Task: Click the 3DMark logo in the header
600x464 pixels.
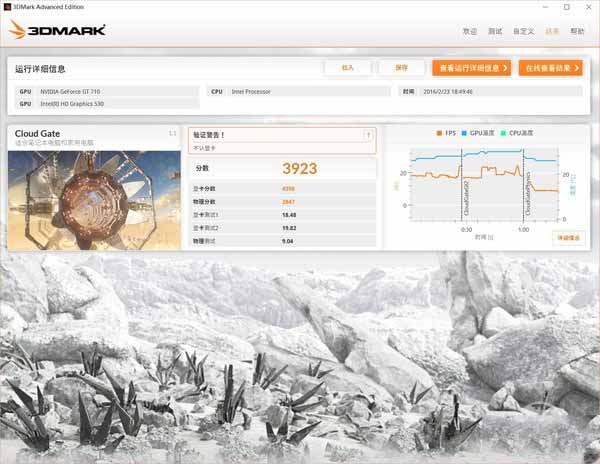Action: click(x=57, y=30)
